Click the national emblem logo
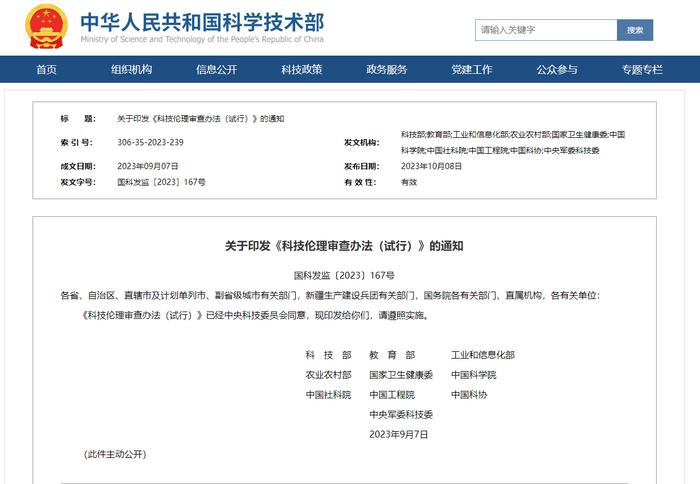This screenshot has height=484, width=700. coord(46,27)
